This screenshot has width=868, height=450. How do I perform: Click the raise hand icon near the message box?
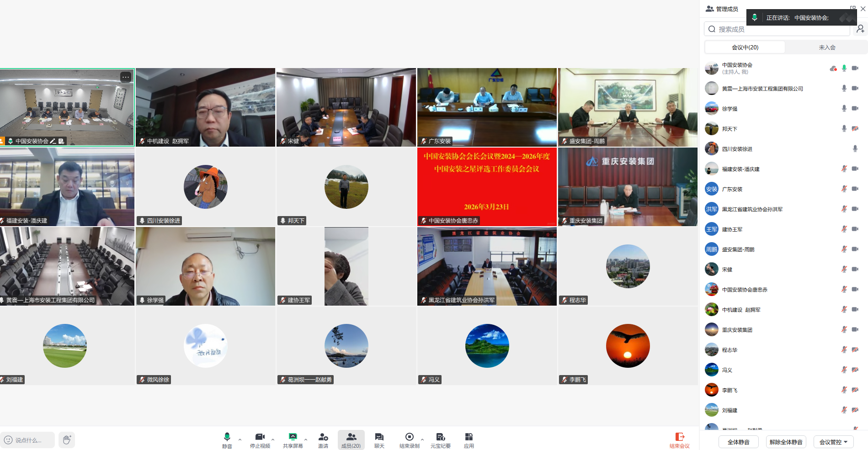click(67, 439)
